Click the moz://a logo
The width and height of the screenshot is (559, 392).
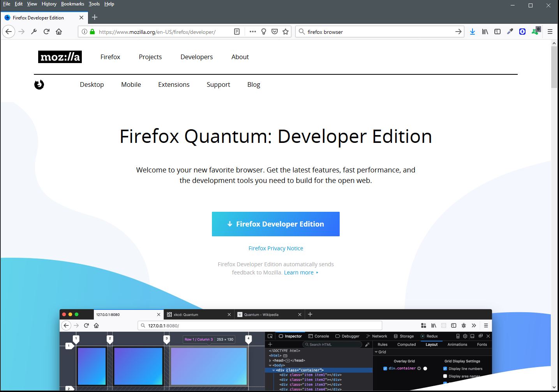(x=60, y=57)
